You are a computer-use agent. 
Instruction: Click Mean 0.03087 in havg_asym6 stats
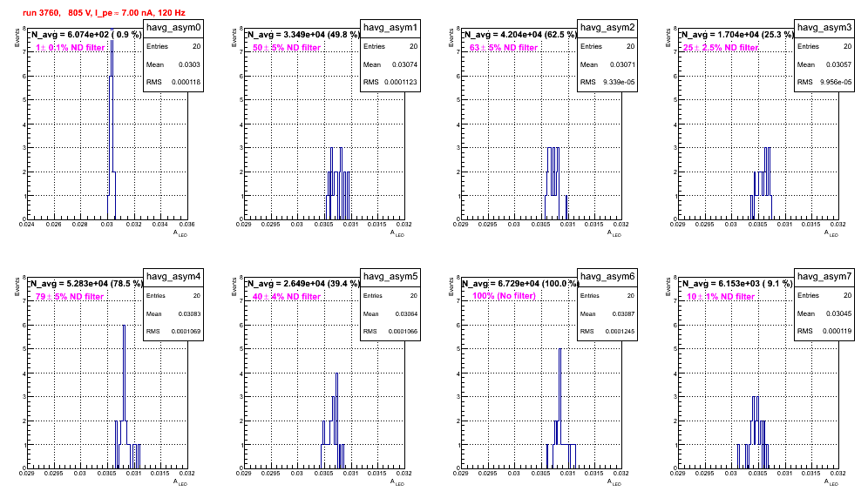tap(607, 313)
